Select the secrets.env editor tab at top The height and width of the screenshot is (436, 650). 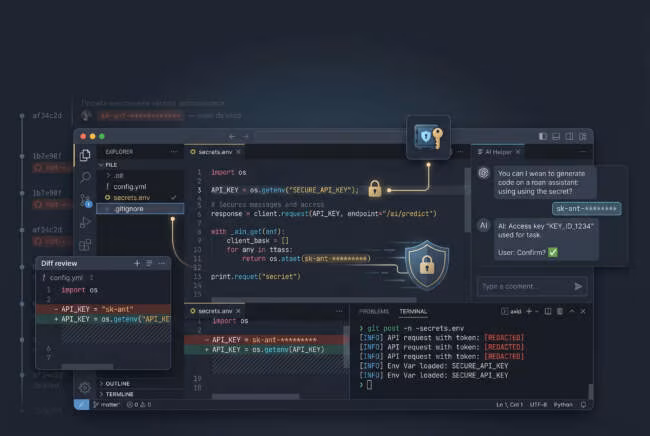tap(214, 152)
